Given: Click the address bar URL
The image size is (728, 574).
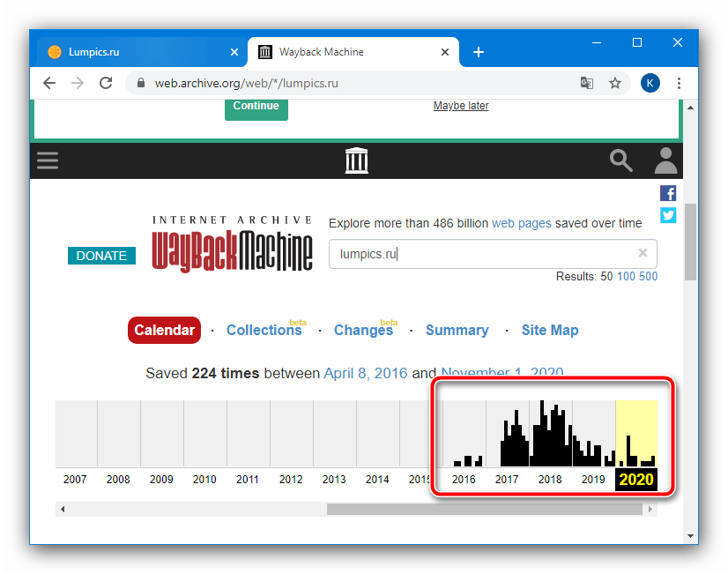Looking at the screenshot, I should (x=247, y=84).
